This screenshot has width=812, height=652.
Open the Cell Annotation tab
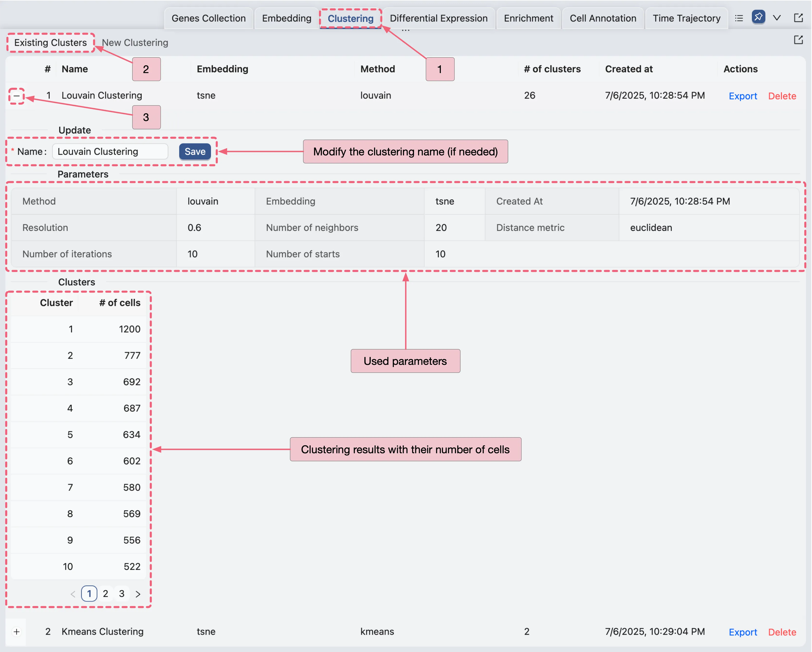click(x=603, y=19)
